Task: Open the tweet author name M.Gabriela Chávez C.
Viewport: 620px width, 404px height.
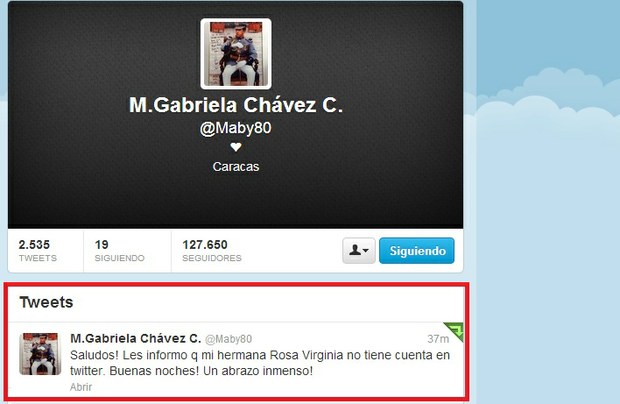Action: (136, 338)
